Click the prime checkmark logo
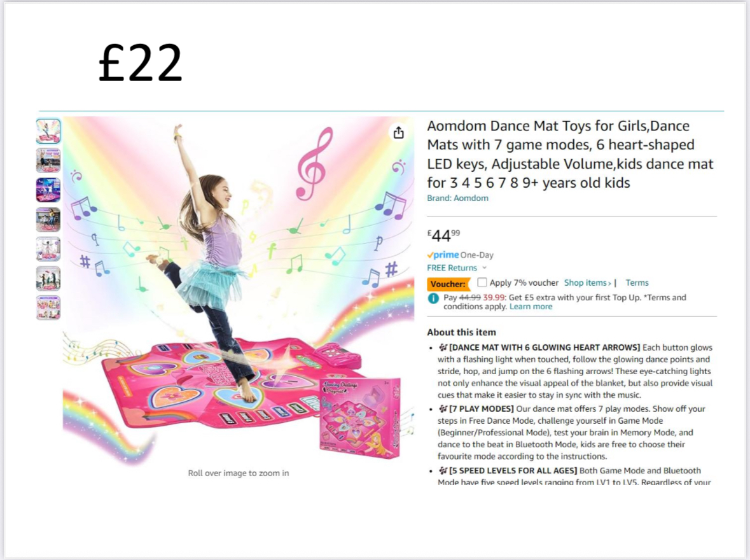The height and width of the screenshot is (560, 750). pos(443,255)
